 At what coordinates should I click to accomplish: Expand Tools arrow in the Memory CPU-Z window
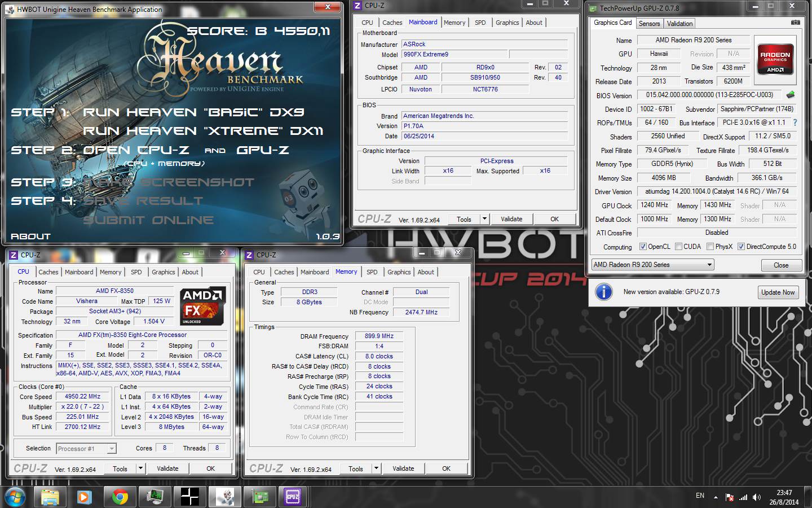[x=376, y=468]
